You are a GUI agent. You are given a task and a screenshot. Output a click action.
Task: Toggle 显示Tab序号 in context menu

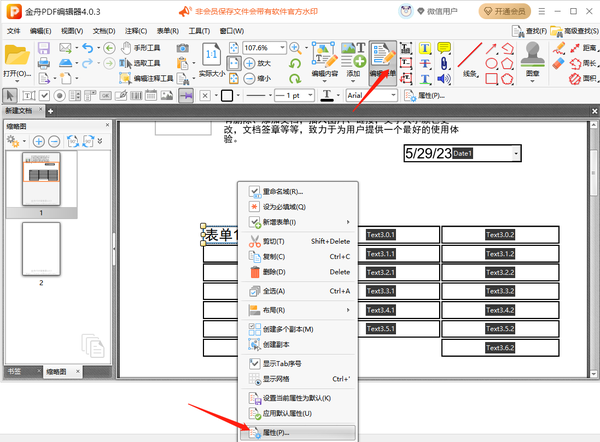(287, 362)
